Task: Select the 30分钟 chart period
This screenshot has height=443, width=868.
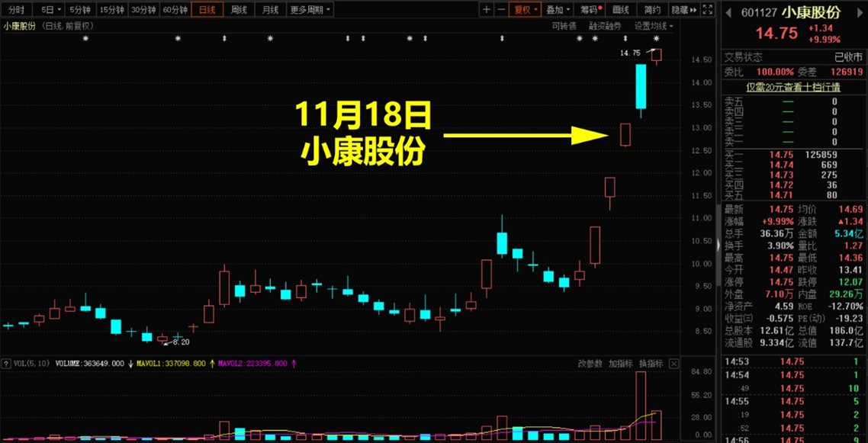Action: (x=143, y=9)
